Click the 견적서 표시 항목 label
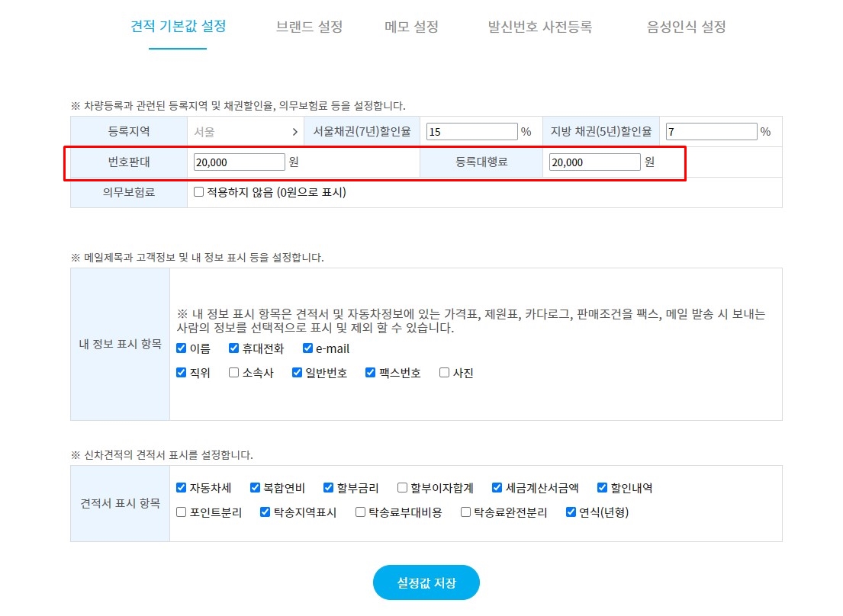Viewport: 843px width, 616px height. click(x=121, y=503)
